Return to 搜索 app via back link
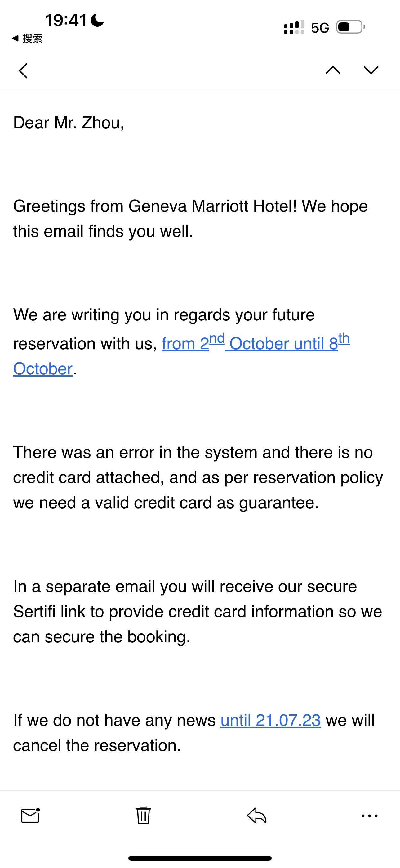This screenshot has width=400, height=868. click(x=27, y=38)
